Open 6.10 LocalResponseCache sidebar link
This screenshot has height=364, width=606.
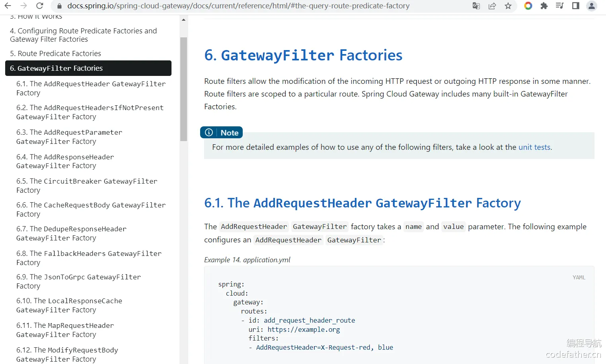pos(69,305)
